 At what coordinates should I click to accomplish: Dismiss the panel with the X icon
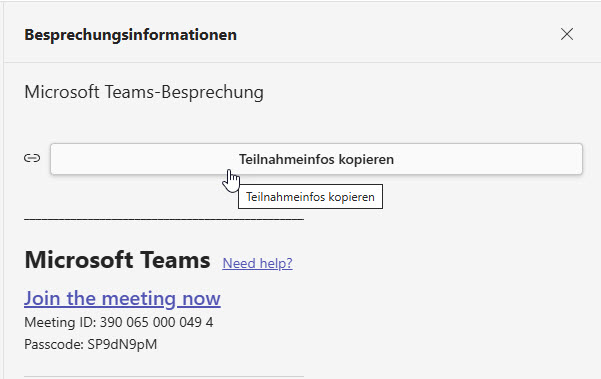pyautogui.click(x=567, y=34)
